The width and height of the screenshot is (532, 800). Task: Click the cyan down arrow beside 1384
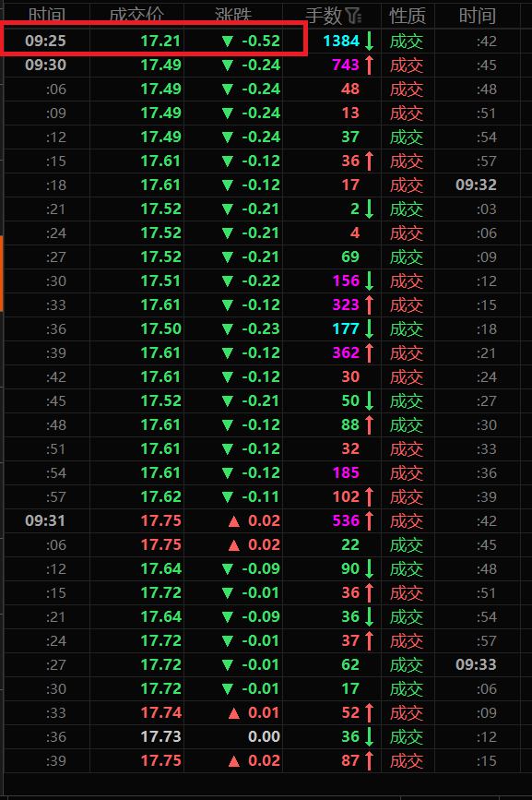tap(370, 41)
